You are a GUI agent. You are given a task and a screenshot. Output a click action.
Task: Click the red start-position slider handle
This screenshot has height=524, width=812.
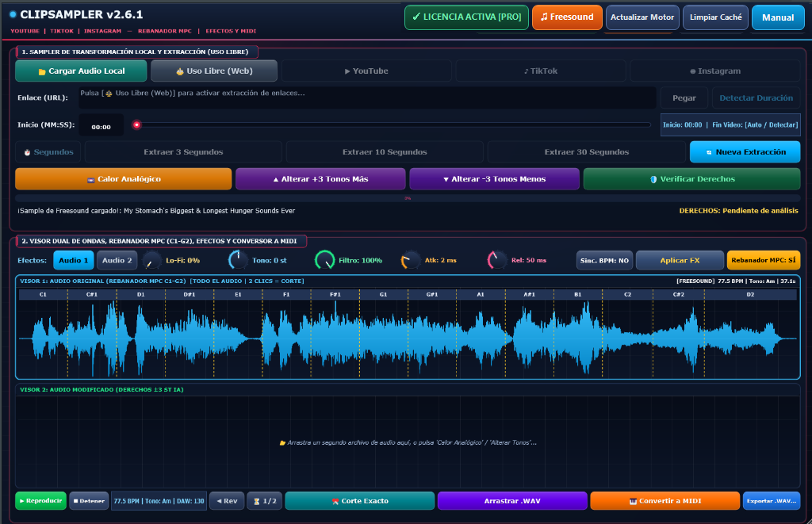pos(136,124)
